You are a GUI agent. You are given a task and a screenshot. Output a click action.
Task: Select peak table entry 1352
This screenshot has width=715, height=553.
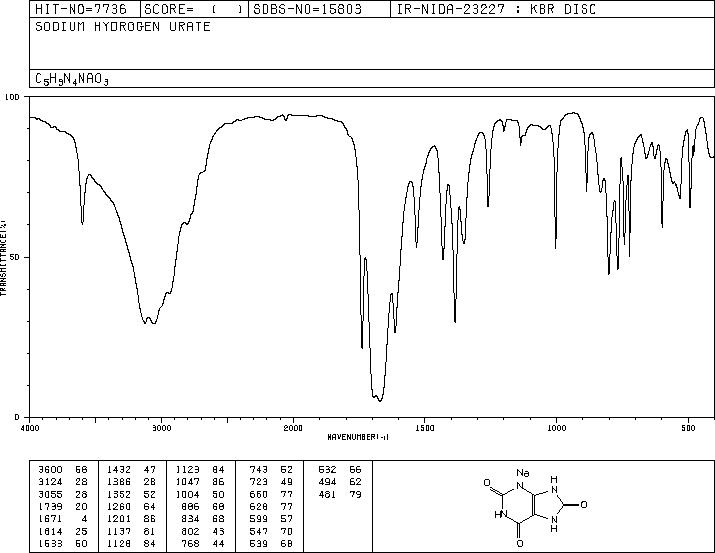tap(119, 494)
